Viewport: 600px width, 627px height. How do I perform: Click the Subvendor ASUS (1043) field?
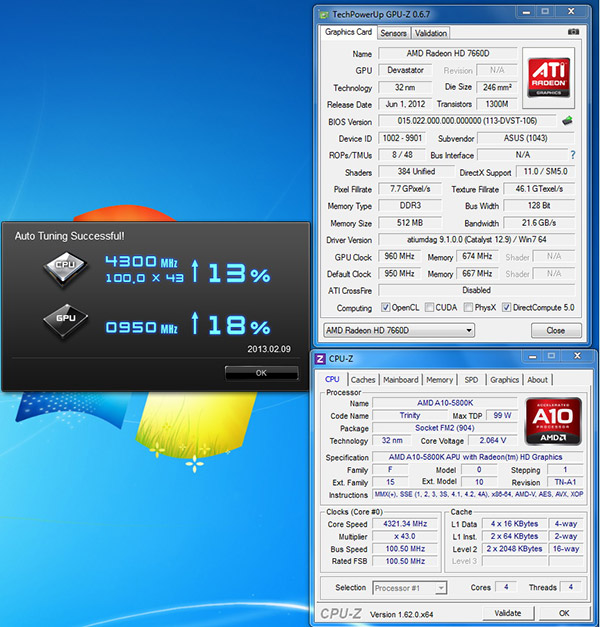(526, 138)
